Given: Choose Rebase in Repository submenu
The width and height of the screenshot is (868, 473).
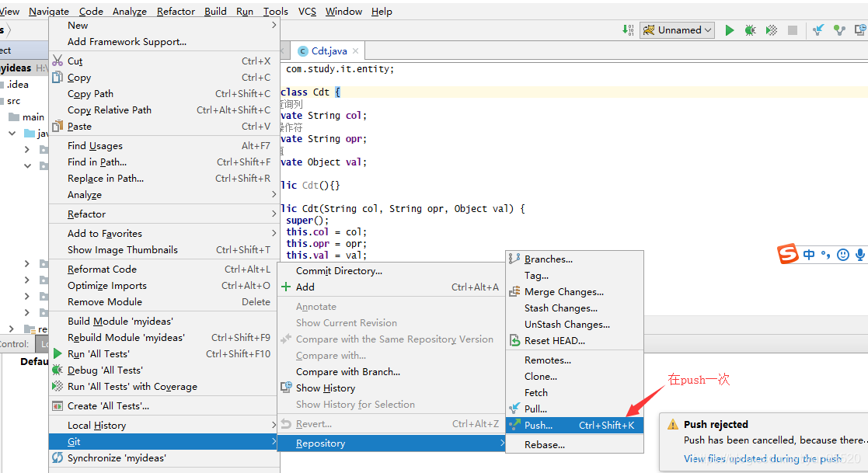Looking at the screenshot, I should (574, 445).
